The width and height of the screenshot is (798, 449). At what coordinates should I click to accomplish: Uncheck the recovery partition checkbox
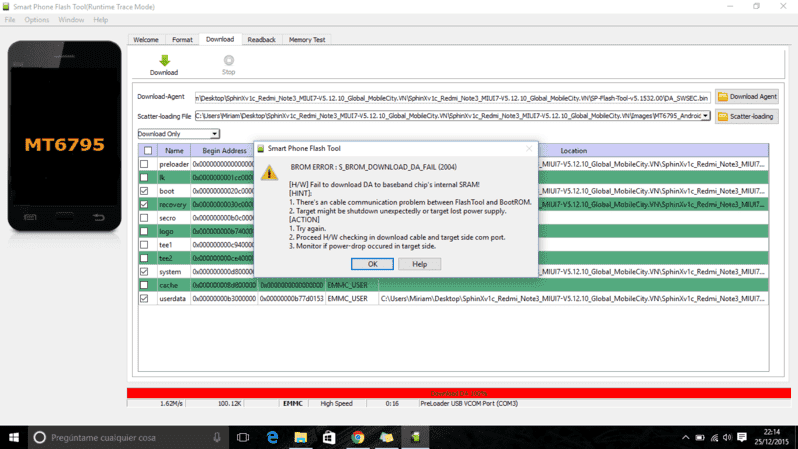(x=144, y=204)
